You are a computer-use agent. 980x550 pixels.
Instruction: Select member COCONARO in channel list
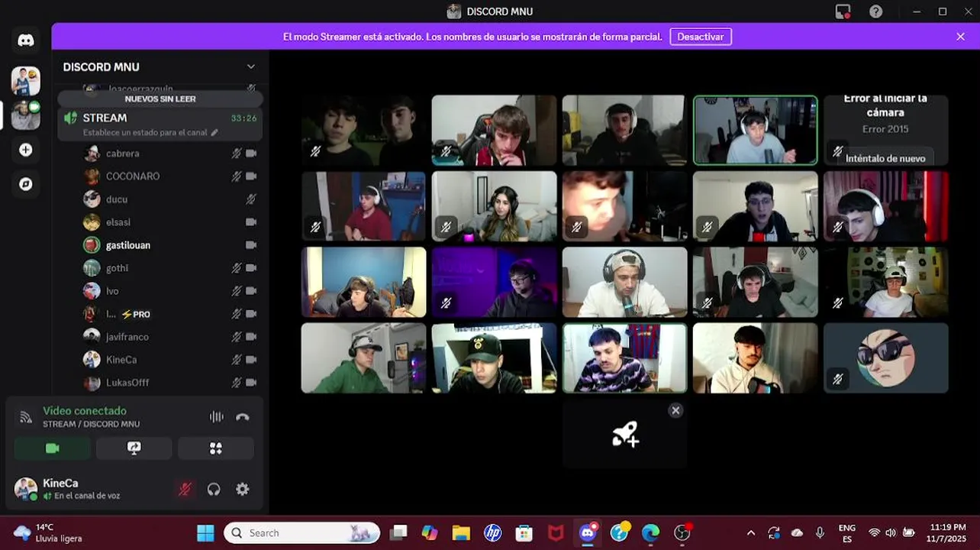click(x=132, y=176)
